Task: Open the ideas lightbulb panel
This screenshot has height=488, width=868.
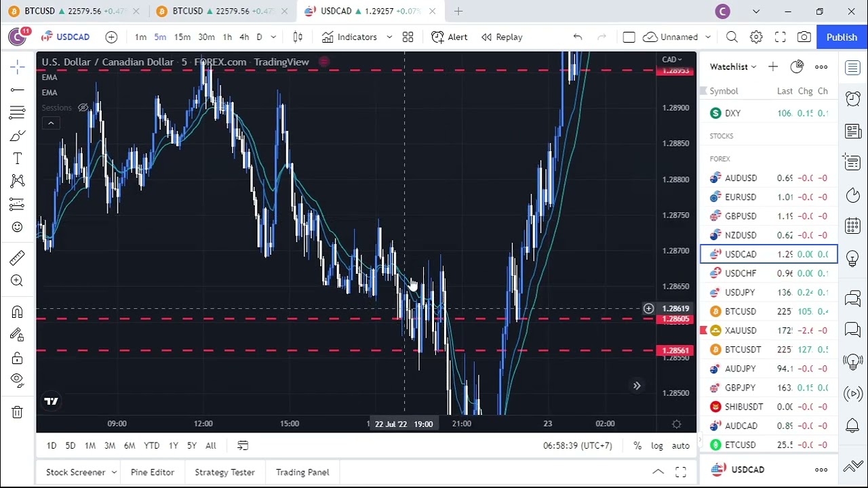Action: (853, 258)
